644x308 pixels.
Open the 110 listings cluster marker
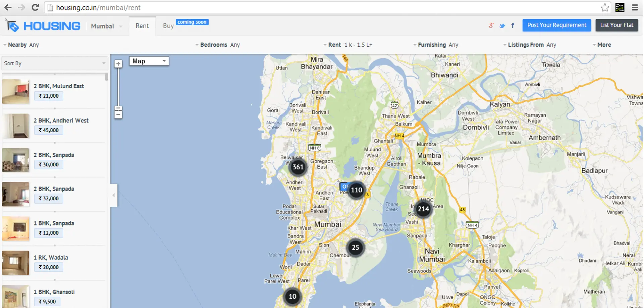(356, 190)
